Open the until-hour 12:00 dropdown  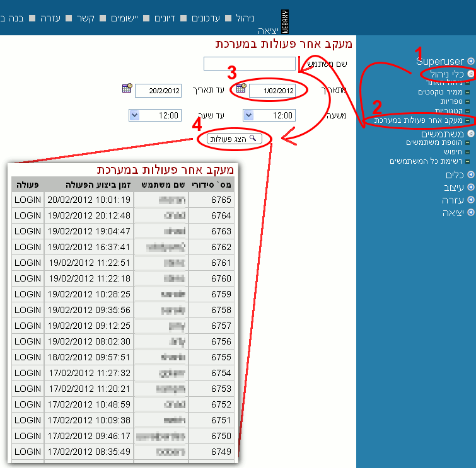(x=155, y=115)
